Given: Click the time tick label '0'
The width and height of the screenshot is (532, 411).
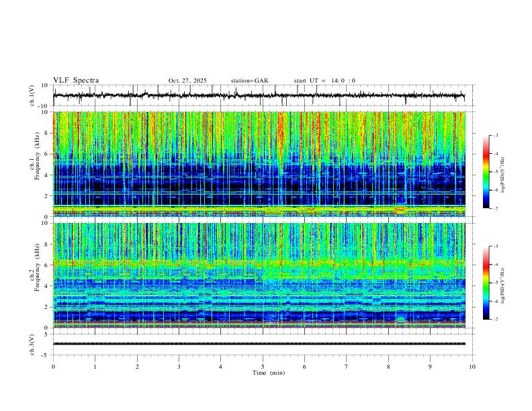Looking at the screenshot, I should tap(53, 367).
